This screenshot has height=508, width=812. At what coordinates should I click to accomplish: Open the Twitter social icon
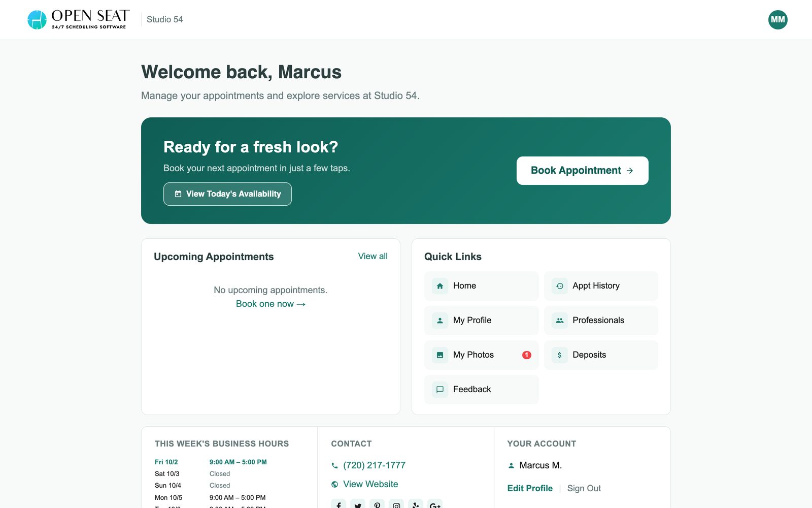(358, 504)
